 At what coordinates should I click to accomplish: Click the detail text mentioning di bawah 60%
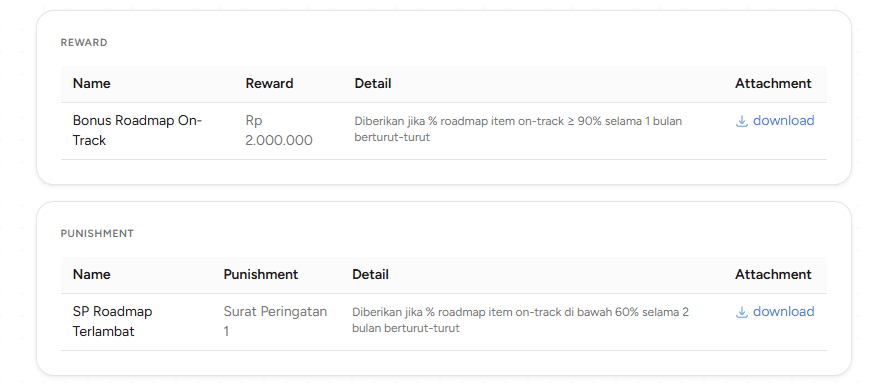[521, 320]
